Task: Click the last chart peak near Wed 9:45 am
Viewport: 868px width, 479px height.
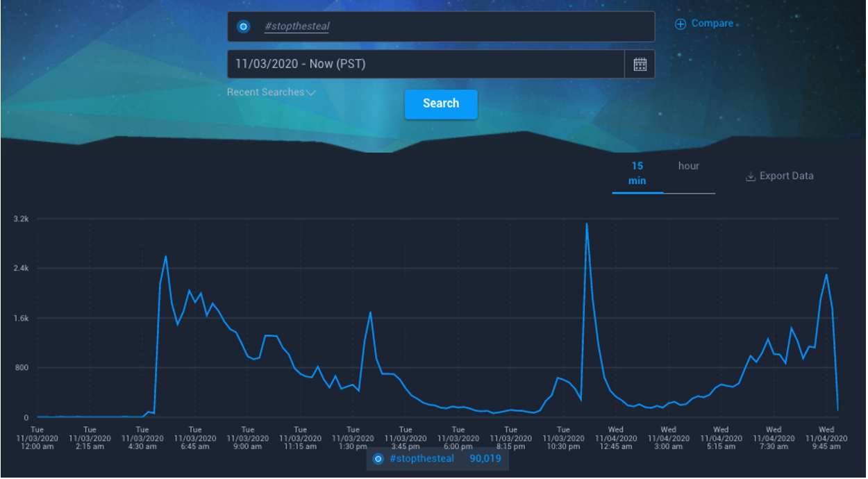Action: (826, 275)
